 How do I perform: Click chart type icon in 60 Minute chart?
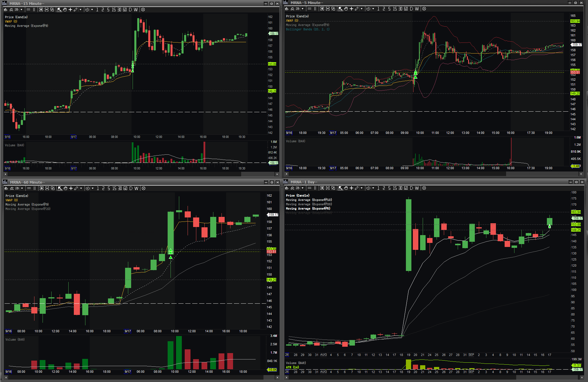click(x=6, y=188)
